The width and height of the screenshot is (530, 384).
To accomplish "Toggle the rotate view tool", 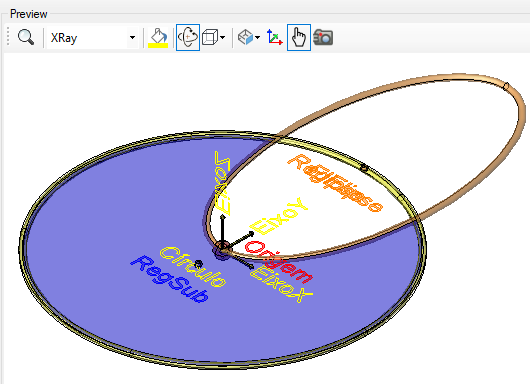I will point(188,38).
